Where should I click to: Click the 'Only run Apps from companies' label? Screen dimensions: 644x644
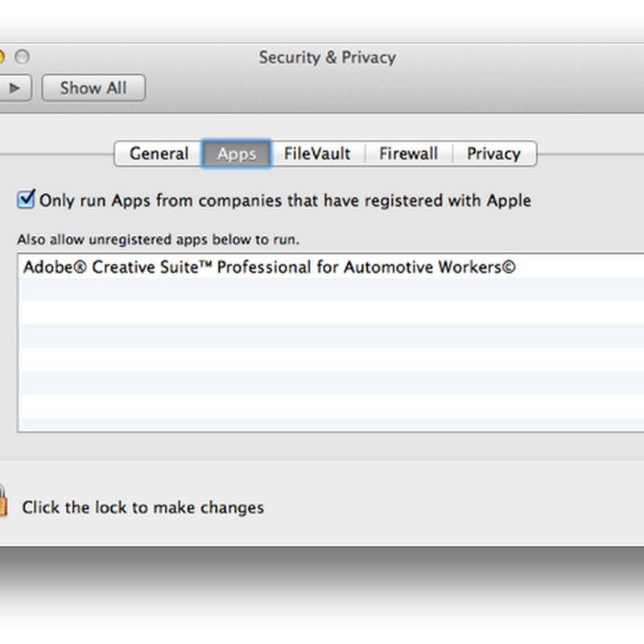click(x=285, y=200)
